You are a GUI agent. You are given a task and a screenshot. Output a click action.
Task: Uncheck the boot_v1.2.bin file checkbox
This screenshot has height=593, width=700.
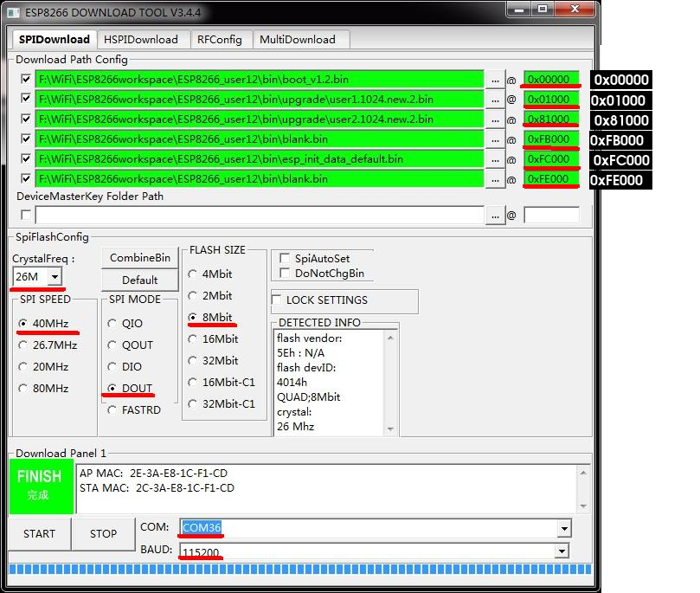(26, 79)
